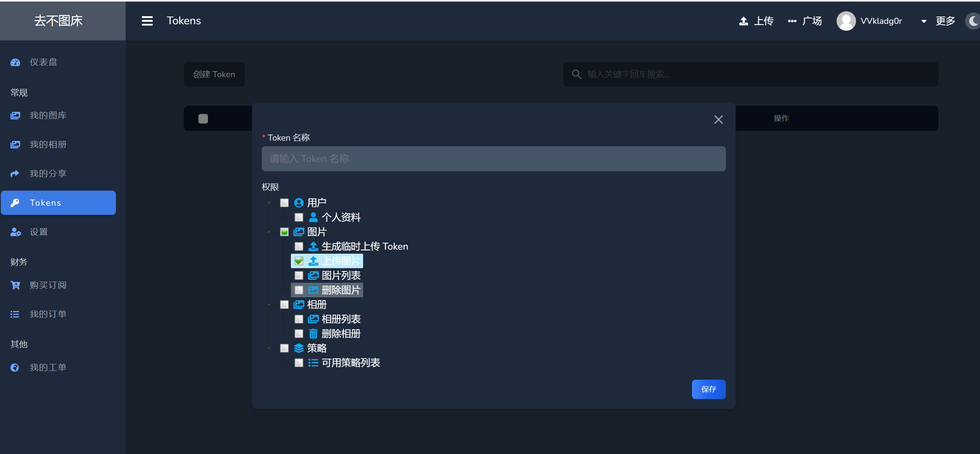This screenshot has height=454, width=980.
Task: Collapse the 图片 tree node
Action: point(269,232)
